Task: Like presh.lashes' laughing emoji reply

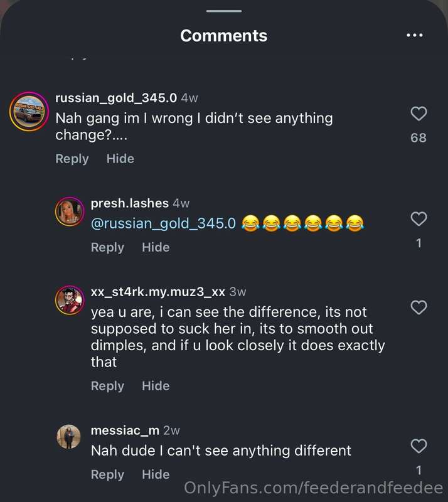Action: pos(419,219)
